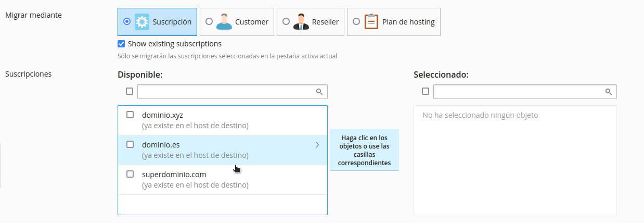The width and height of the screenshot is (644, 223).
Task: Click the Show existing subscriptions label
Action: 175,44
